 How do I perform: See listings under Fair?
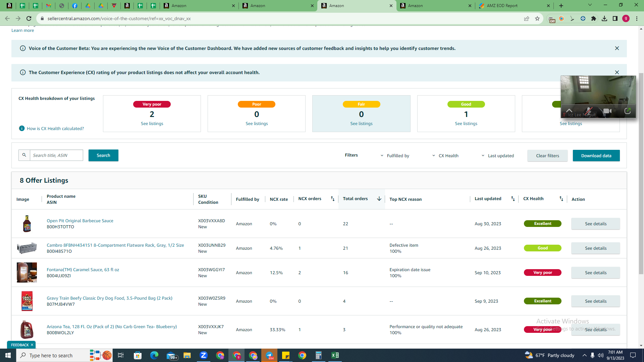click(361, 124)
